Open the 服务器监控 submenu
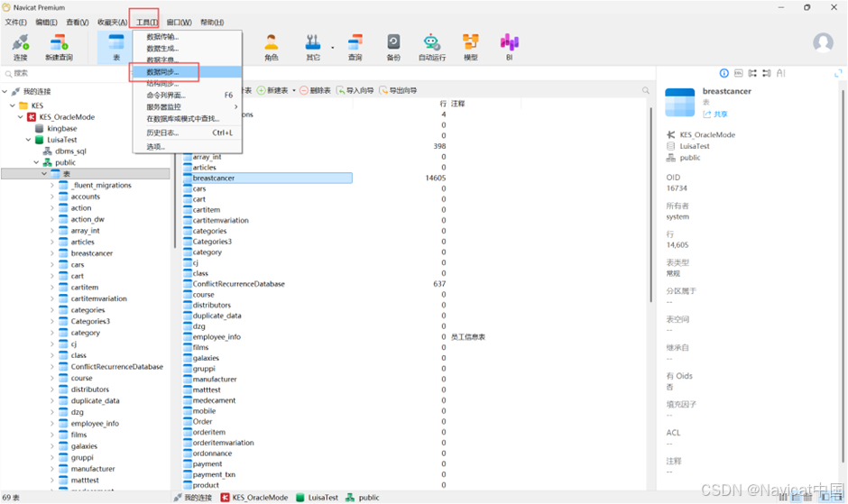 [187, 107]
